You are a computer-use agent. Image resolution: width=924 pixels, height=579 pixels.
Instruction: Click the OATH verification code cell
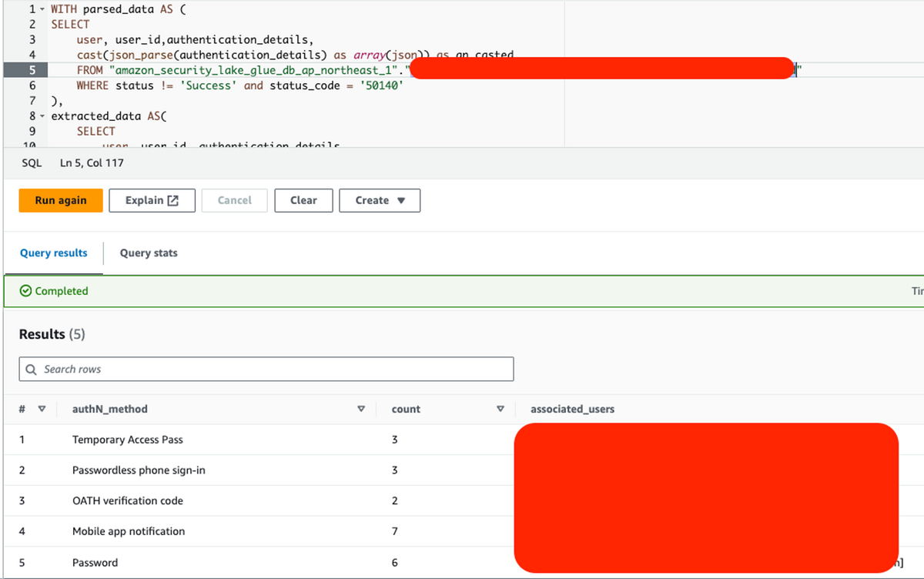coord(128,500)
